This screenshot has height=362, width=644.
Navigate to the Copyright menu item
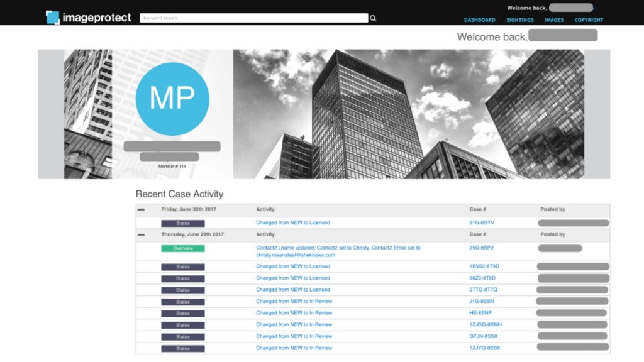point(589,20)
